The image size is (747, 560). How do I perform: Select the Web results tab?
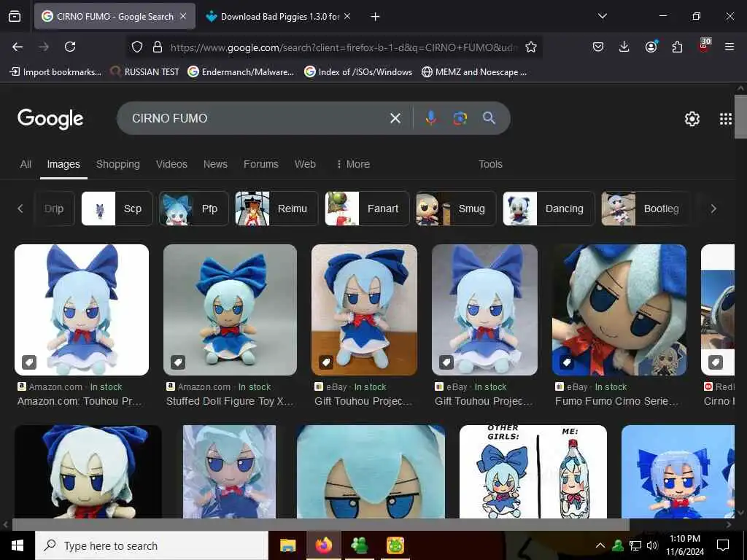305,164
